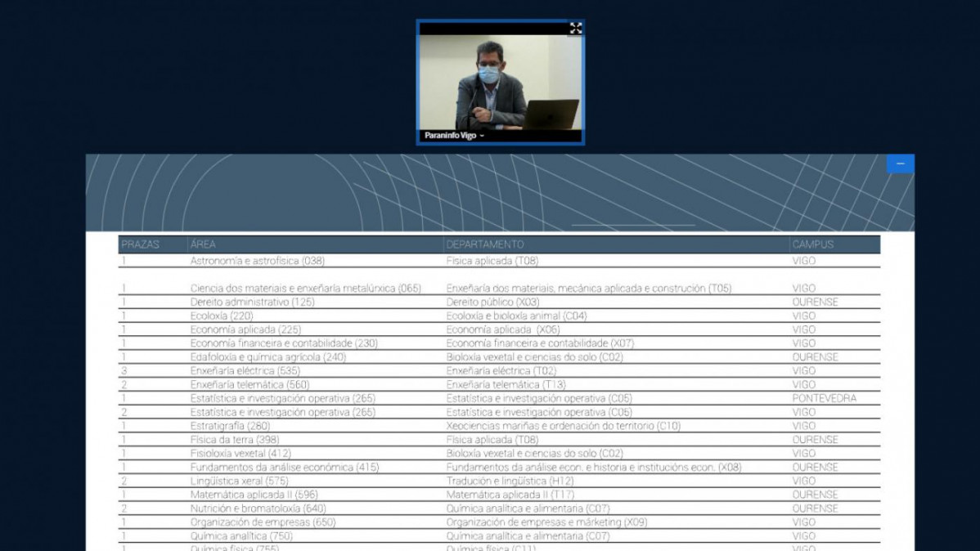This screenshot has width=980, height=551.
Task: Click the Paraninfo Vigo participant label
Action: click(450, 136)
